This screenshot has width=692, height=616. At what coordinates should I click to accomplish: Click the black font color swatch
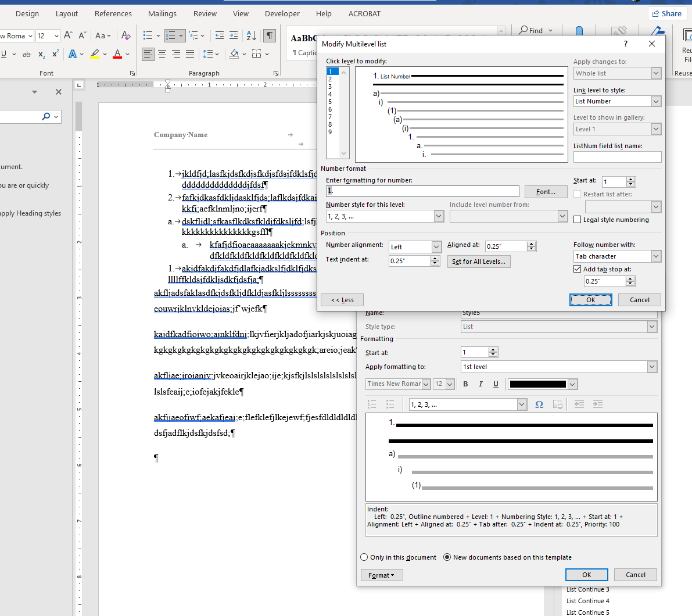[x=537, y=384]
